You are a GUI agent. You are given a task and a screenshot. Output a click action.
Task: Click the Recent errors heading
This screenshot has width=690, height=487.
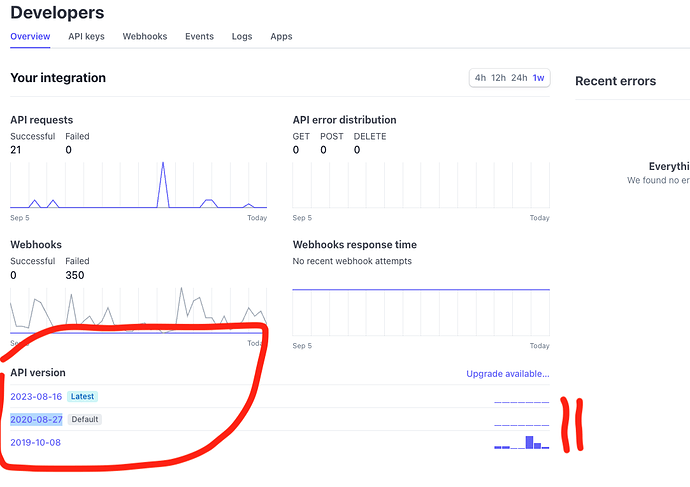click(x=616, y=81)
